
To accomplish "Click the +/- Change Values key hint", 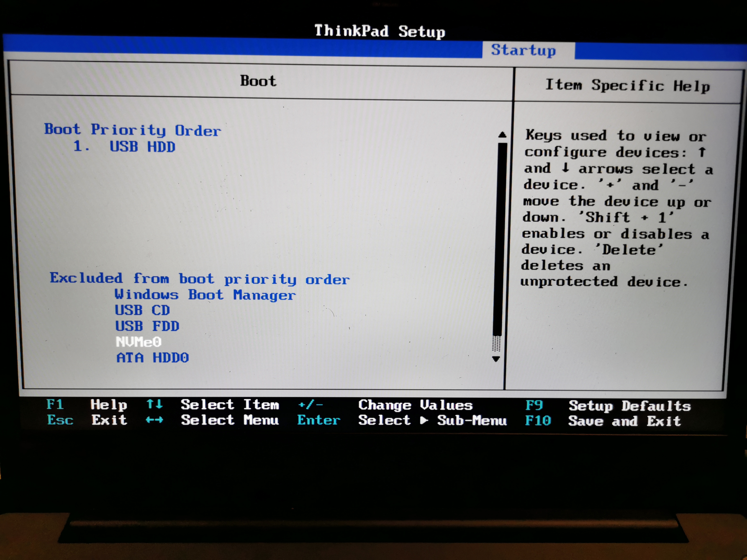I will coord(310,404).
